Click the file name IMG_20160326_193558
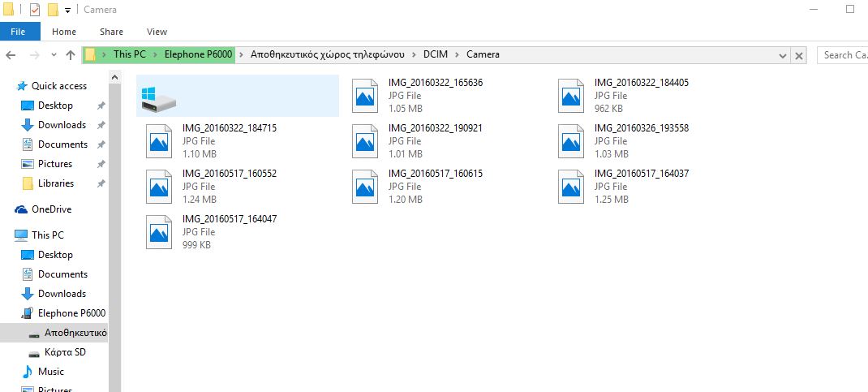 pyautogui.click(x=642, y=128)
